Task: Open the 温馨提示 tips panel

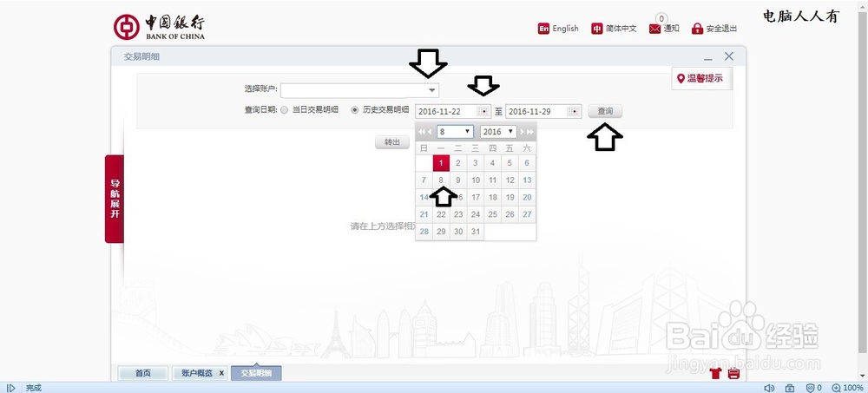Action: click(701, 79)
